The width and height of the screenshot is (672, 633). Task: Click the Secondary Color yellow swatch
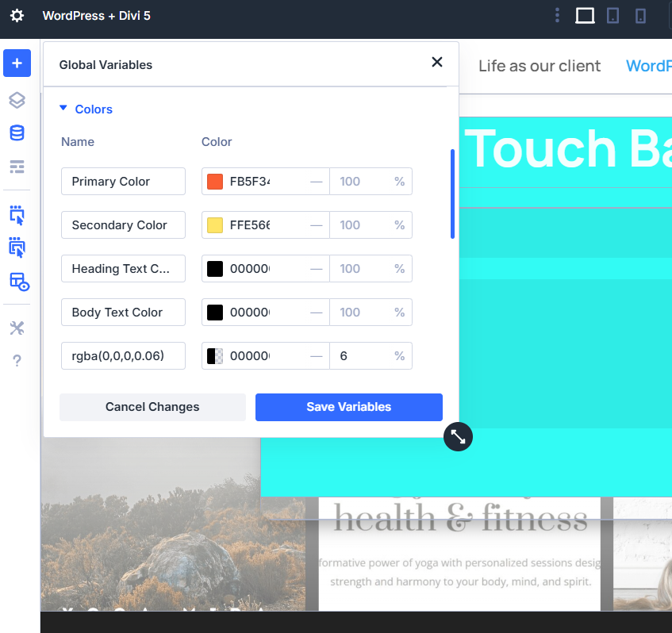click(215, 225)
